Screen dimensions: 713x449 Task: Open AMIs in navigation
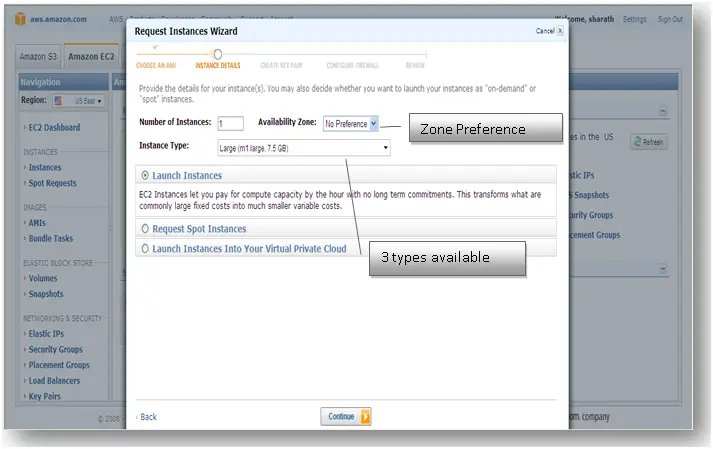[x=37, y=223]
